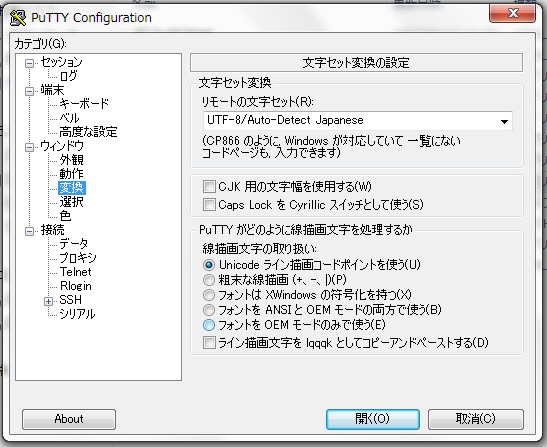Screen dimensions: 547x447
Task: Select 粗末な線描画 radio option
Action: 209,280
